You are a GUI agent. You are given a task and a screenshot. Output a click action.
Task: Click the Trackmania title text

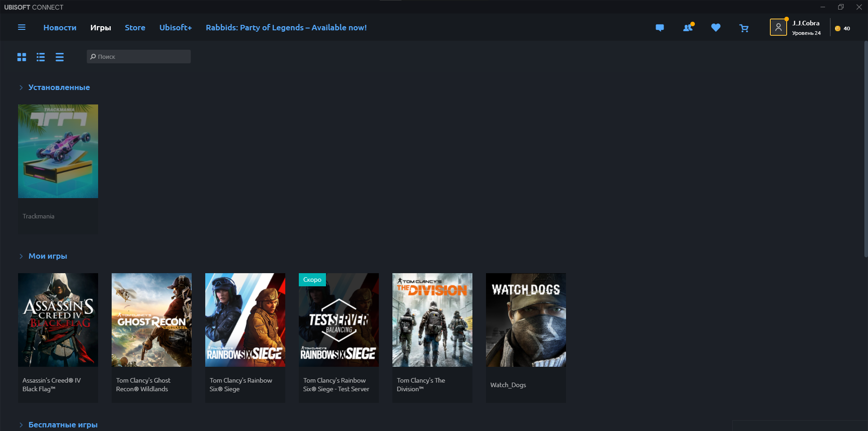[x=38, y=216]
